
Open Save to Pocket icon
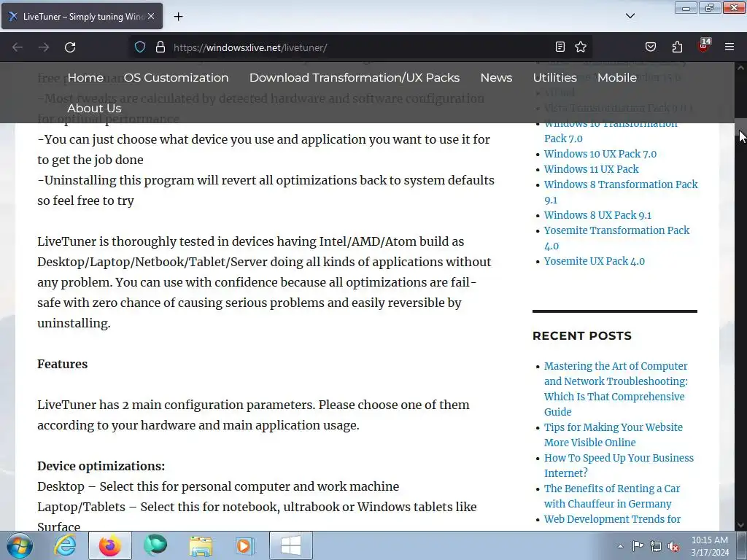tap(650, 47)
